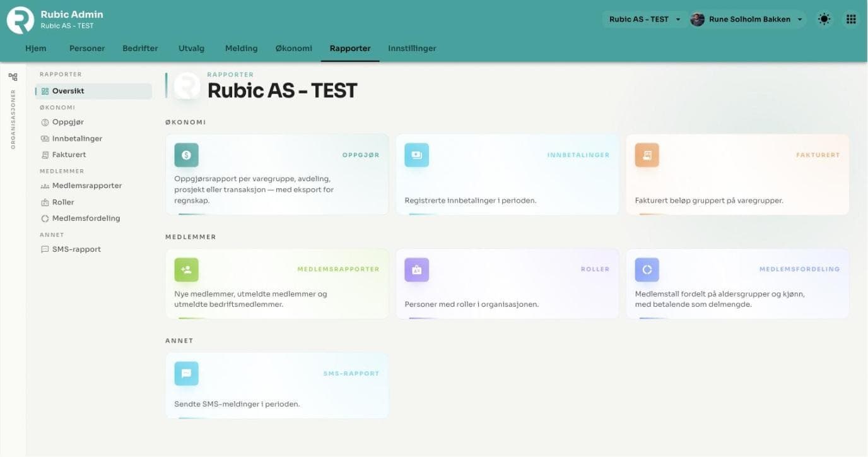Open Fakturert from the sidebar
The width and height of the screenshot is (868, 457).
(93, 155)
